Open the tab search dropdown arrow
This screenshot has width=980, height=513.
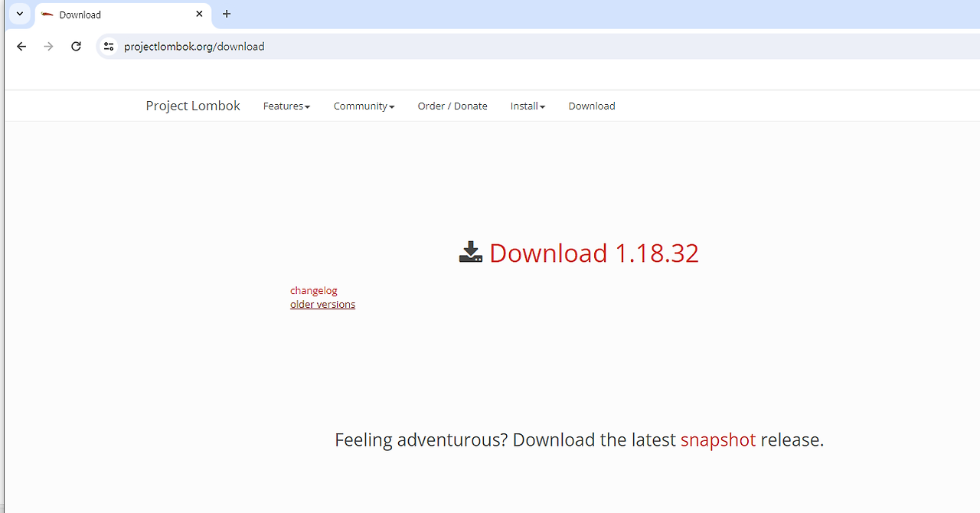click(x=20, y=14)
